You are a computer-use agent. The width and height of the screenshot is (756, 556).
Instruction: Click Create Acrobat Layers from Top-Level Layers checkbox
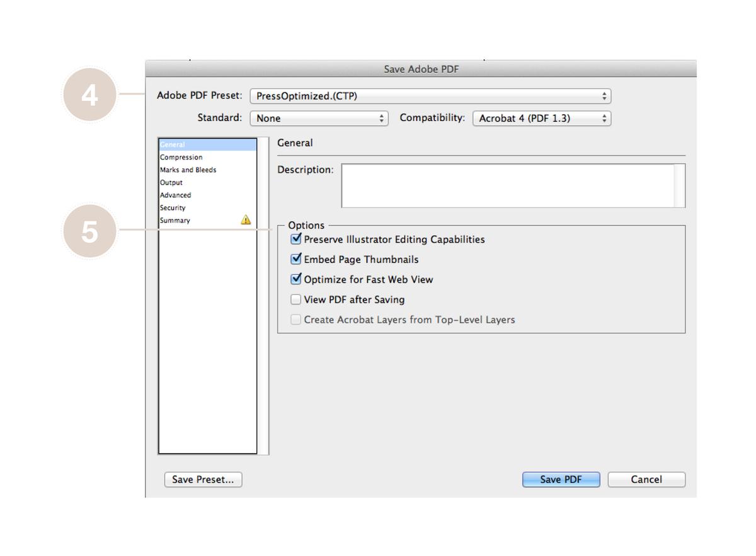click(296, 320)
